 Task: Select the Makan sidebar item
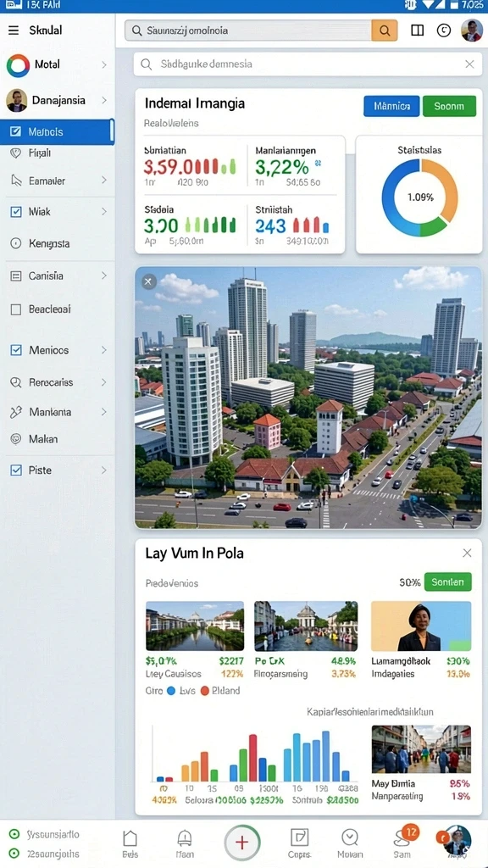pyautogui.click(x=58, y=439)
